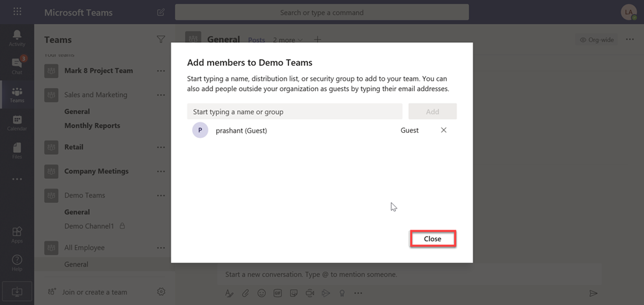Open more options for All Employee
644x305 pixels.
tap(161, 248)
